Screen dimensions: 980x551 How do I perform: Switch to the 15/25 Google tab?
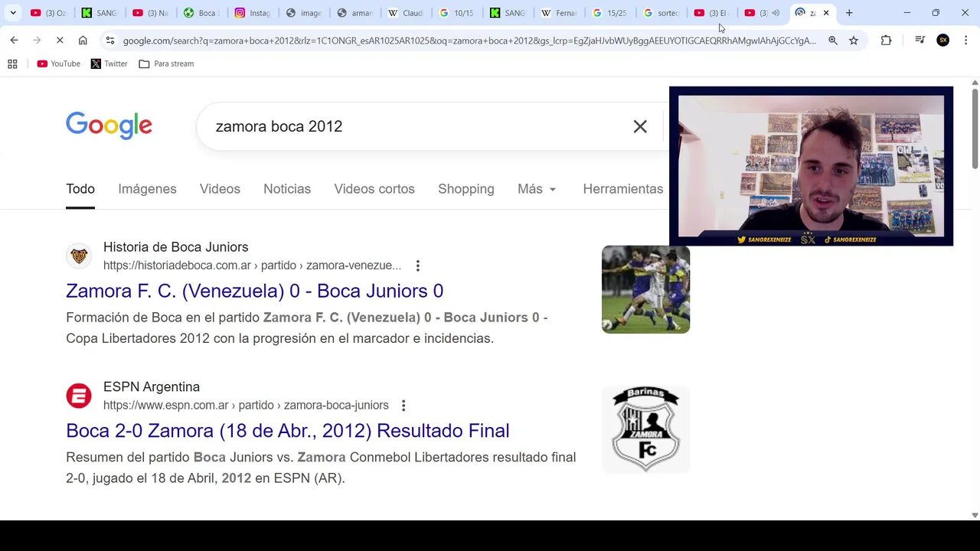(609, 13)
